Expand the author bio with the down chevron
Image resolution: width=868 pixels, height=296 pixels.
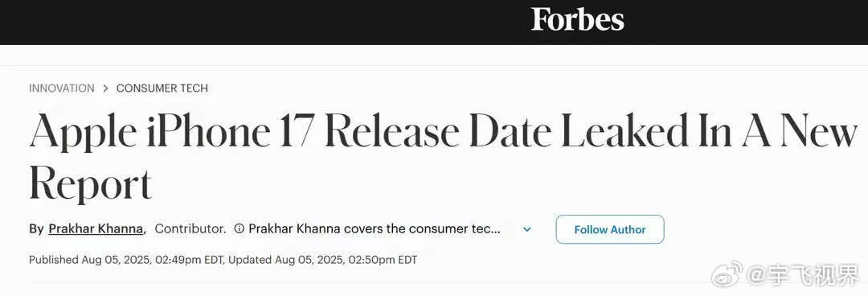[527, 229]
